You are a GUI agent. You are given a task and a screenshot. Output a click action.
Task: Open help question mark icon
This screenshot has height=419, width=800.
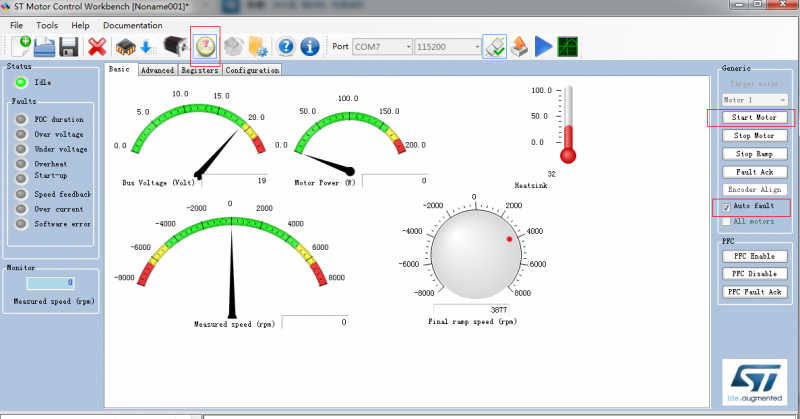[x=286, y=46]
